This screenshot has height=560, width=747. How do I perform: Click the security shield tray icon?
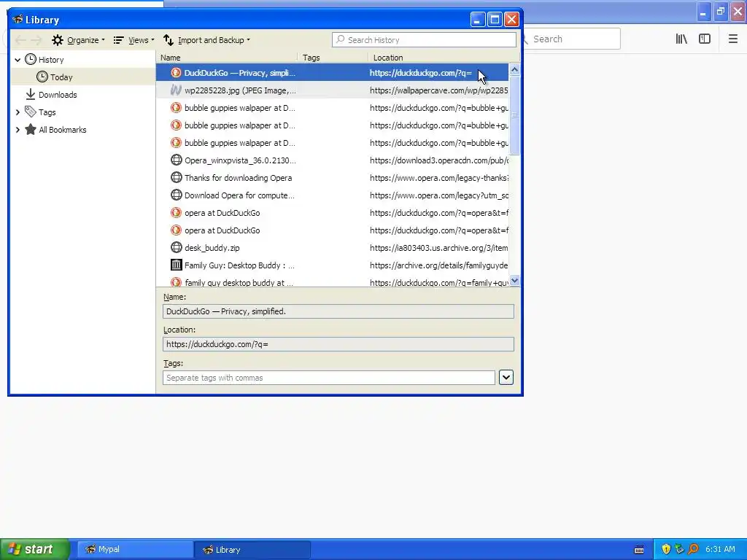(666, 549)
